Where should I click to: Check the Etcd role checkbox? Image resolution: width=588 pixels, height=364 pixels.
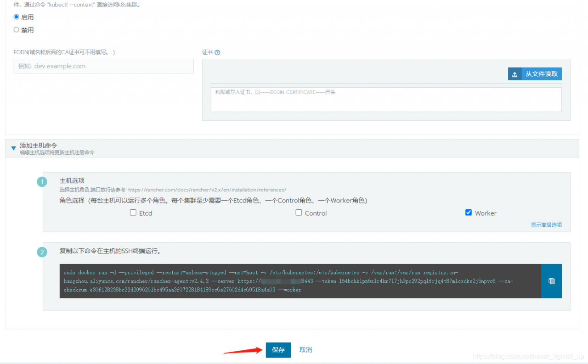(133, 213)
